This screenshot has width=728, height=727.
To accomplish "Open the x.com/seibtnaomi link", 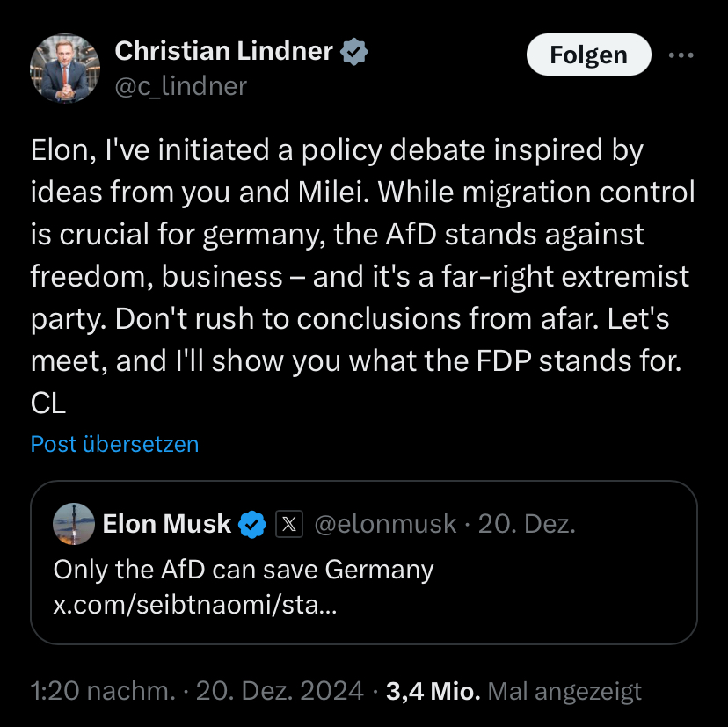I will pos(194,607).
